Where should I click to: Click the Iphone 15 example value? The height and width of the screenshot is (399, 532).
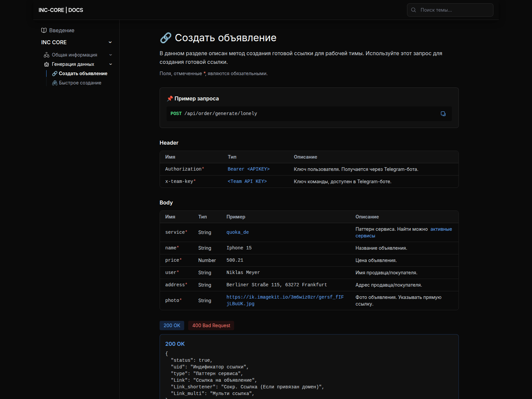pos(239,248)
